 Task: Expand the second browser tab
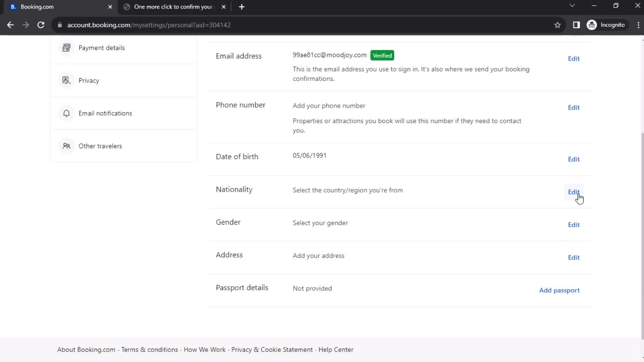coord(172,7)
